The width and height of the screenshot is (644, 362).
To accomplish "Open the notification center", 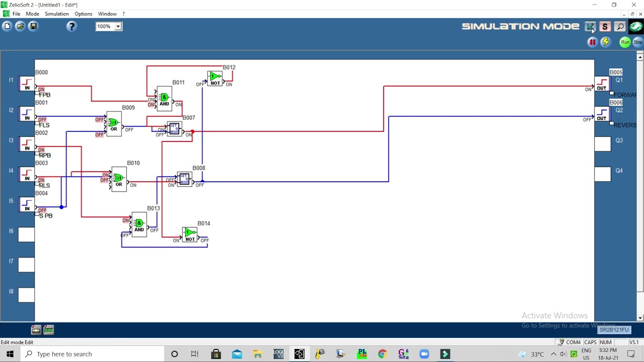I will pos(631,354).
